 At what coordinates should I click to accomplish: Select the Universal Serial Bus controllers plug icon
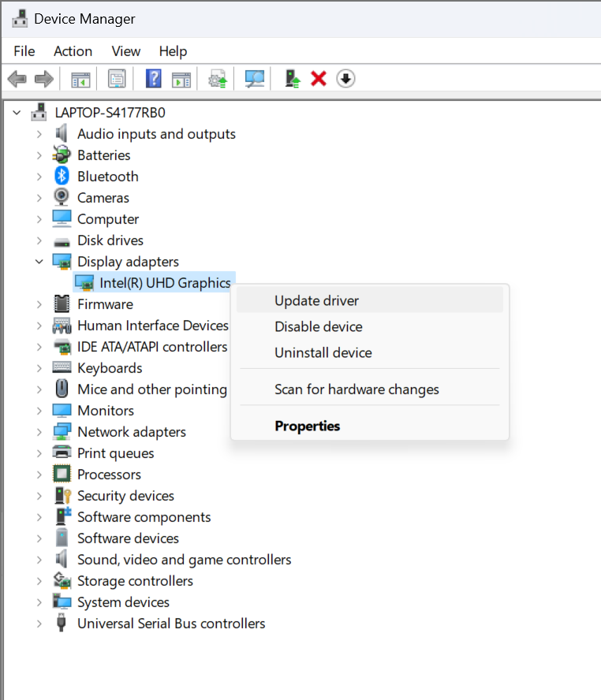coord(62,623)
